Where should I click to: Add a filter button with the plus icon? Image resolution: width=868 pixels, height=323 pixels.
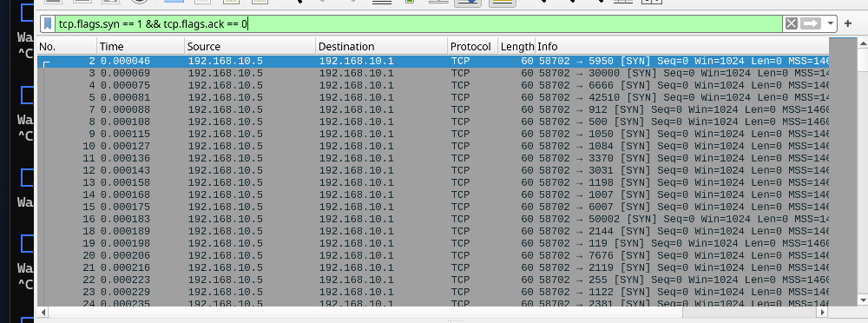pyautogui.click(x=848, y=23)
